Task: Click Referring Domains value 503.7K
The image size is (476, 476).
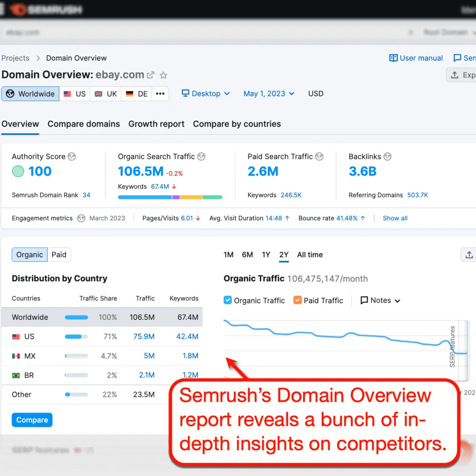Action: point(417,195)
